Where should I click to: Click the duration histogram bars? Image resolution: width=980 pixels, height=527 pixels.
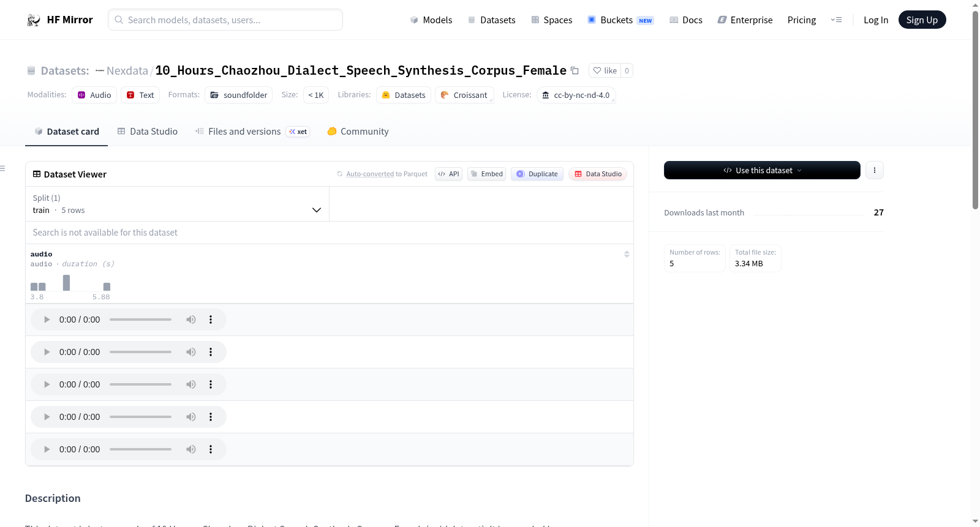[x=70, y=282]
